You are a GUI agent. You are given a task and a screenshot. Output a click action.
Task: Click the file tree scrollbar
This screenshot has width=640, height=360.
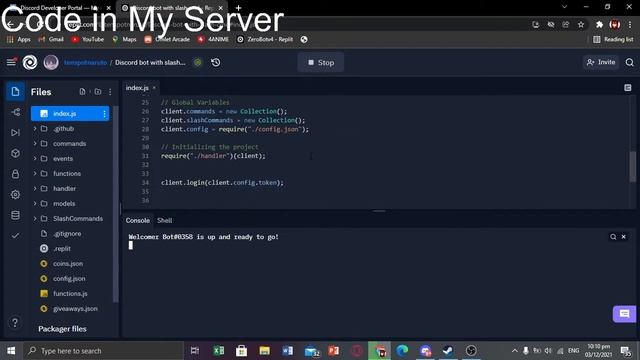point(116,204)
